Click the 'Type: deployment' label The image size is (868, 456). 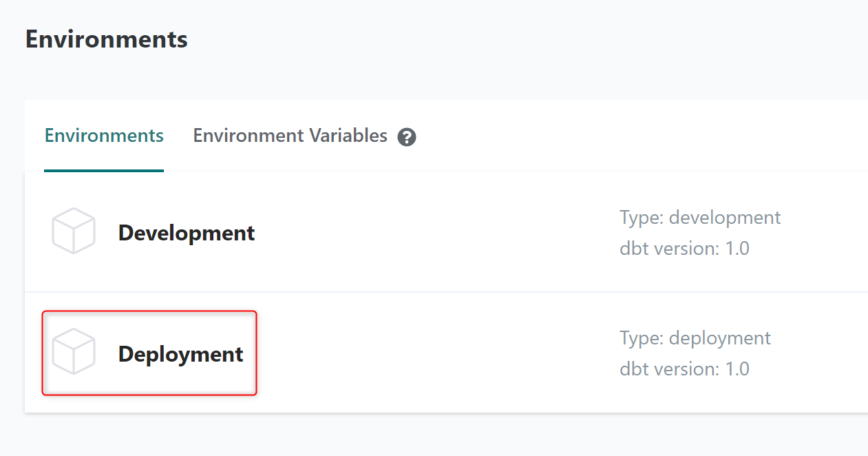695,338
